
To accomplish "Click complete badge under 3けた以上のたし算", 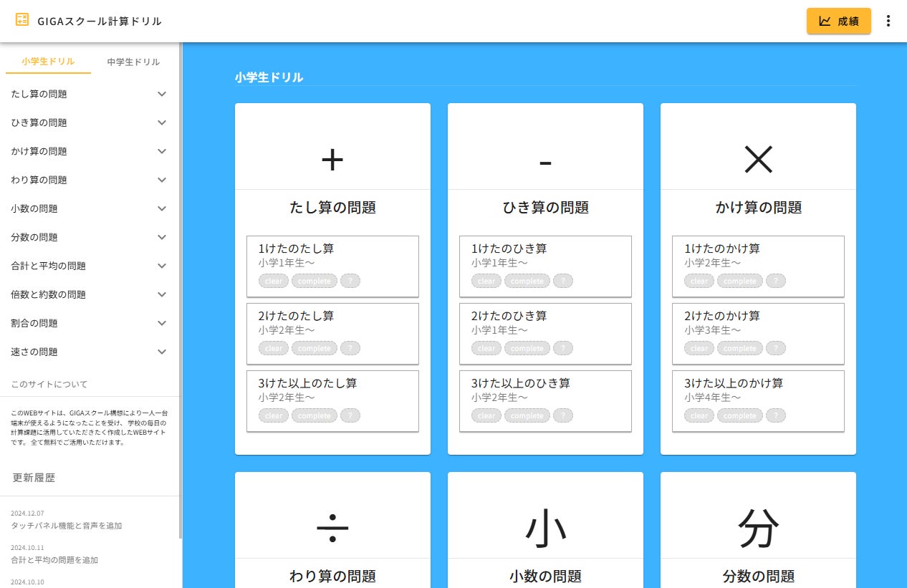I will pos(315,415).
